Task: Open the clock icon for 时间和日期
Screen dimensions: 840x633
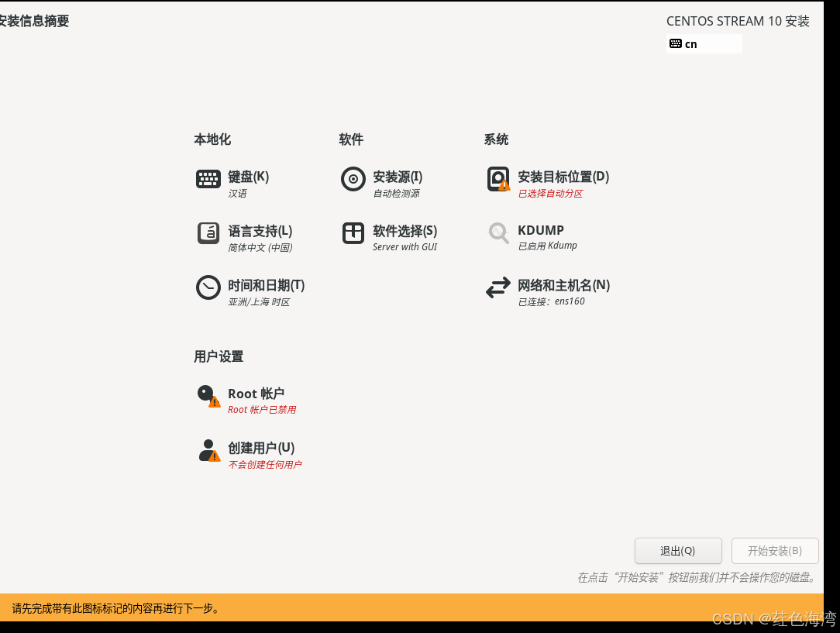Action: (x=208, y=287)
